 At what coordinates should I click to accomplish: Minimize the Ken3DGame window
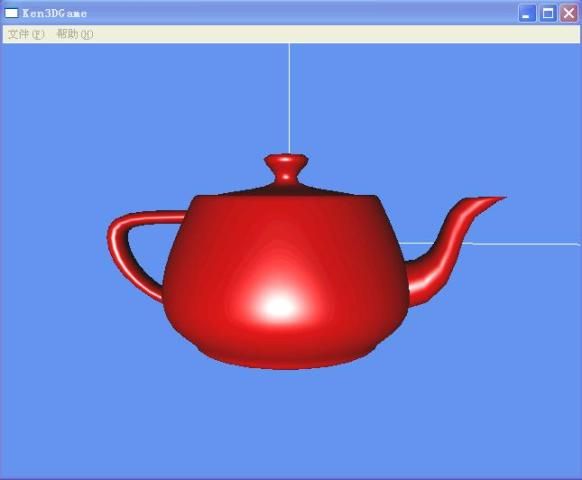click(x=527, y=14)
